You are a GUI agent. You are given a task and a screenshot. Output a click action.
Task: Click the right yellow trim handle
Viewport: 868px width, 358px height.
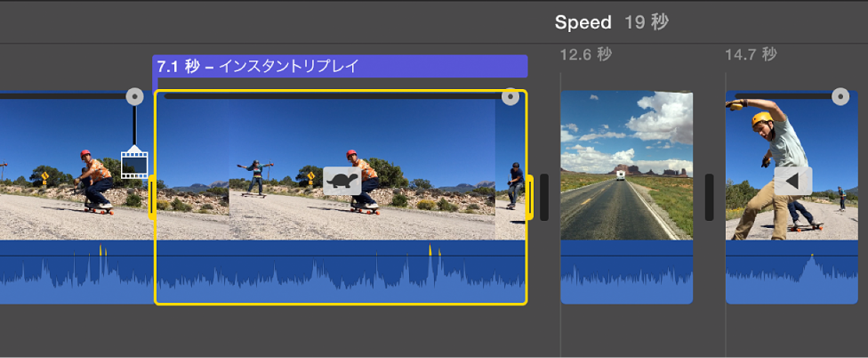(530, 197)
